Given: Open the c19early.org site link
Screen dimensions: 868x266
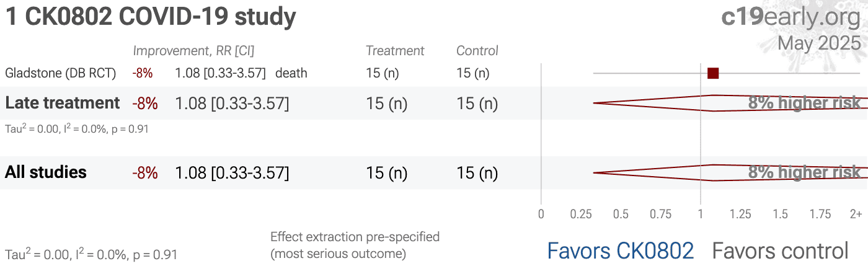Looking at the screenshot, I should (x=790, y=17).
